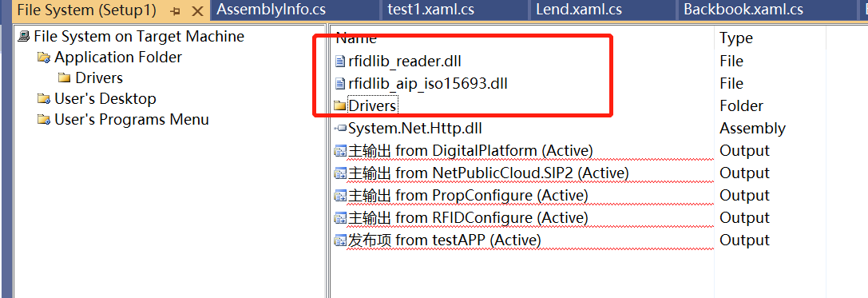Click the User's Desktop folder icon
The image size is (868, 298).
point(44,98)
